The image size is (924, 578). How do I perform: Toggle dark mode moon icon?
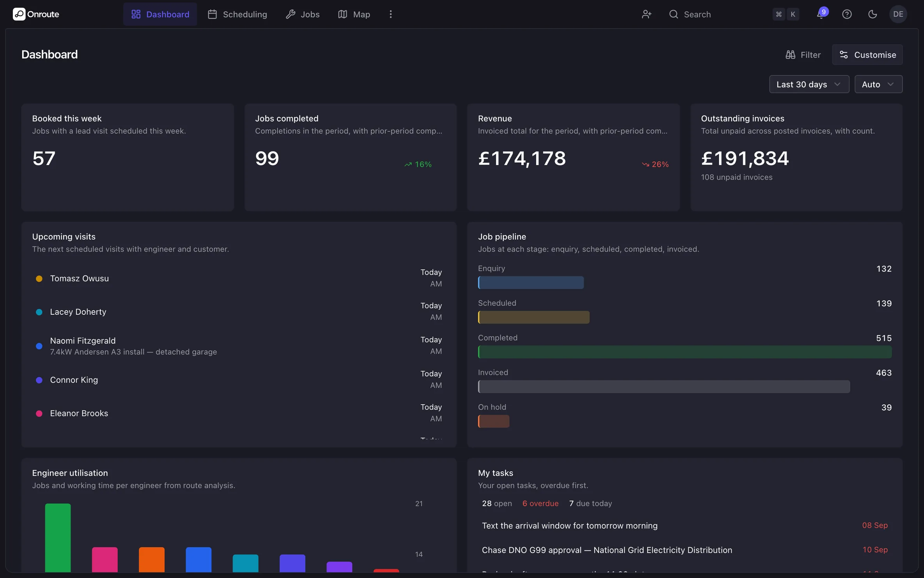[x=872, y=14]
